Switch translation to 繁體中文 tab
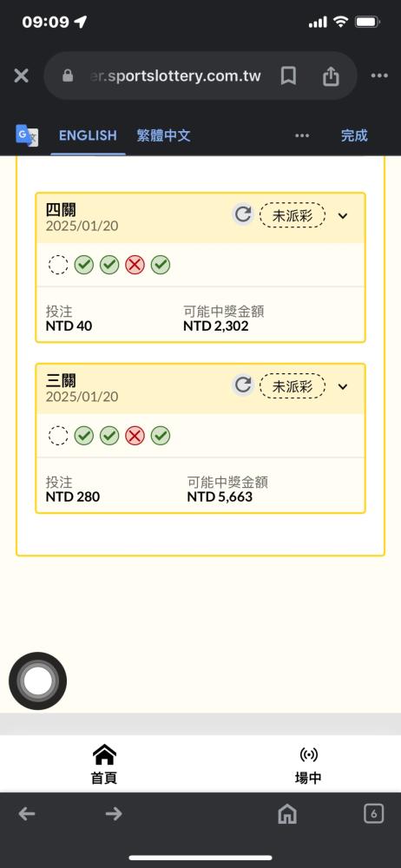Screen dimensions: 401x868 click(163, 135)
